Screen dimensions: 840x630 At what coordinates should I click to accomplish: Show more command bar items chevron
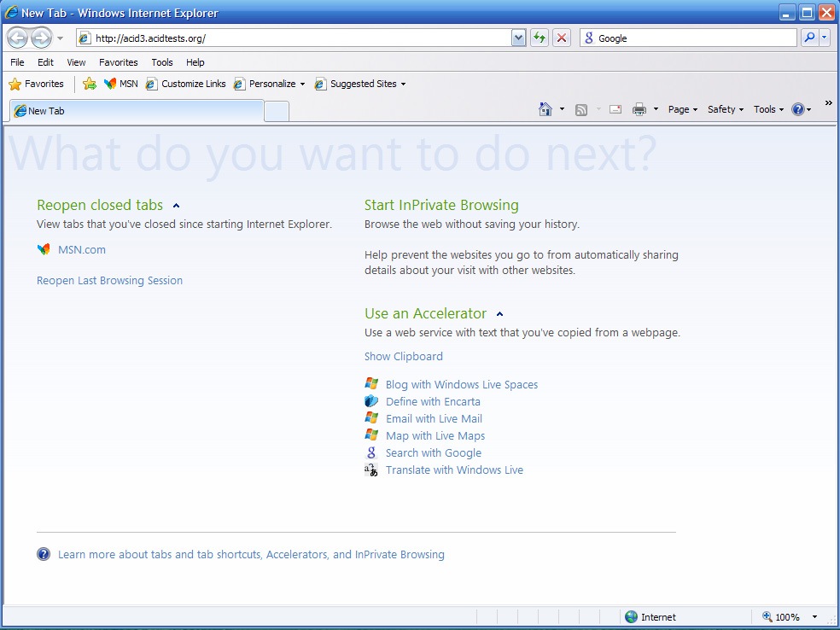828,102
